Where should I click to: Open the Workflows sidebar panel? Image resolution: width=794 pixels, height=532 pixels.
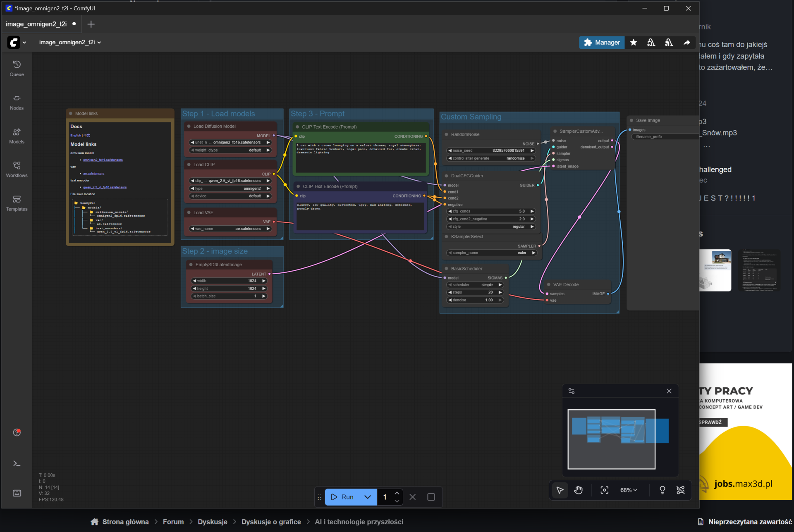17,169
